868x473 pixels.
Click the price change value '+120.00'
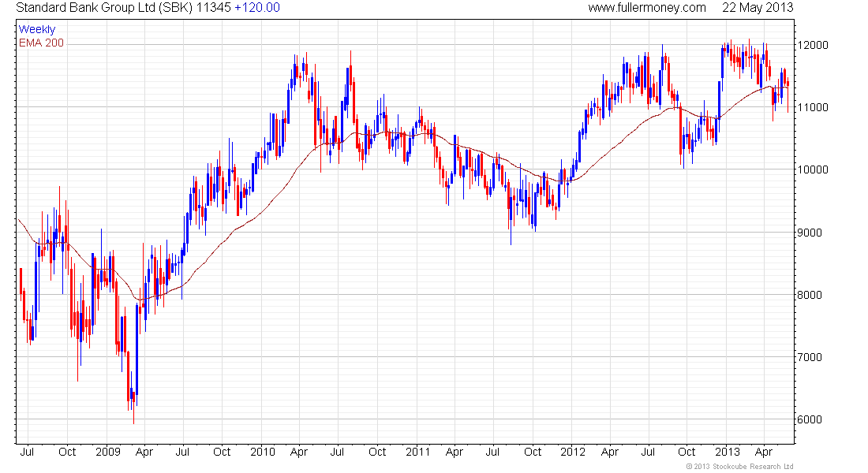257,8
